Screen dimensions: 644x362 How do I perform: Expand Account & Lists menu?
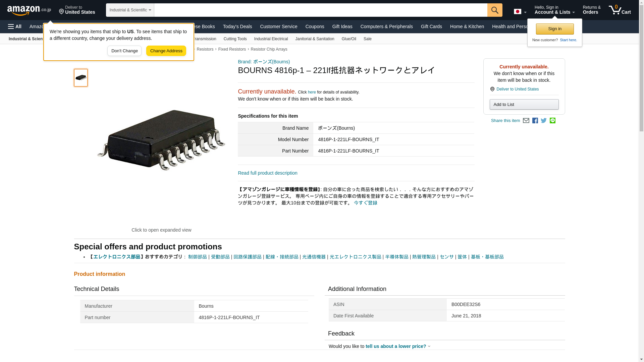554,10
